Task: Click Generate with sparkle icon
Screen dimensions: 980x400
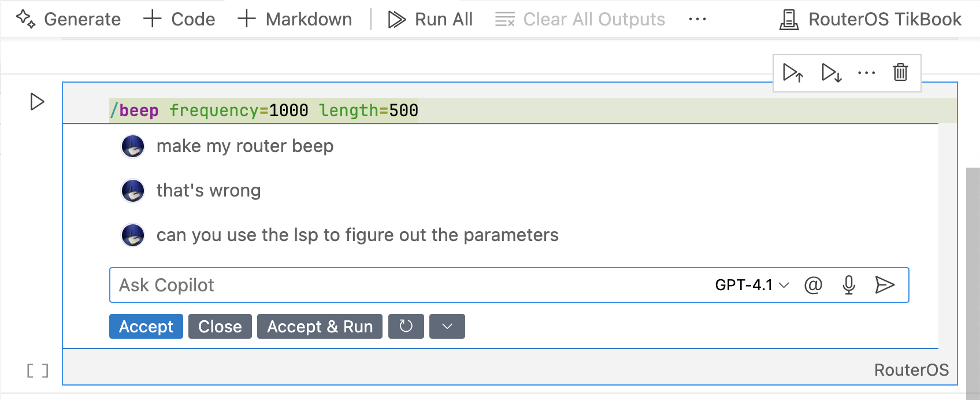Action: coord(68,19)
